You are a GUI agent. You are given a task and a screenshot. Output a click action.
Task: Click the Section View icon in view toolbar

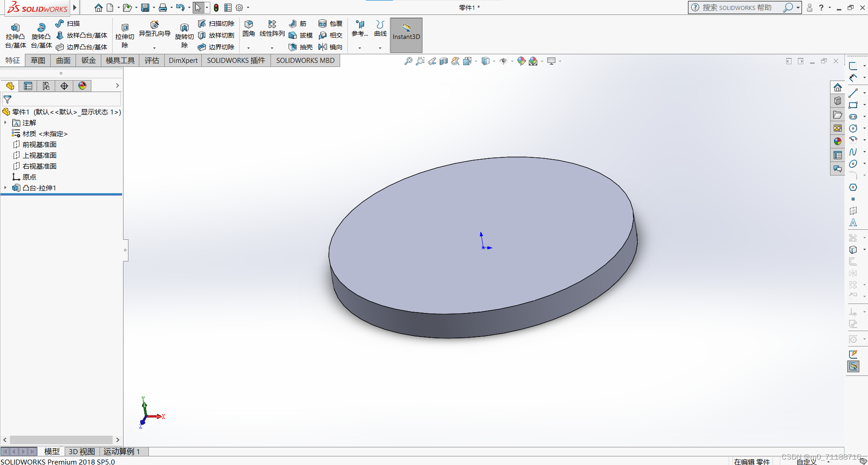point(444,61)
